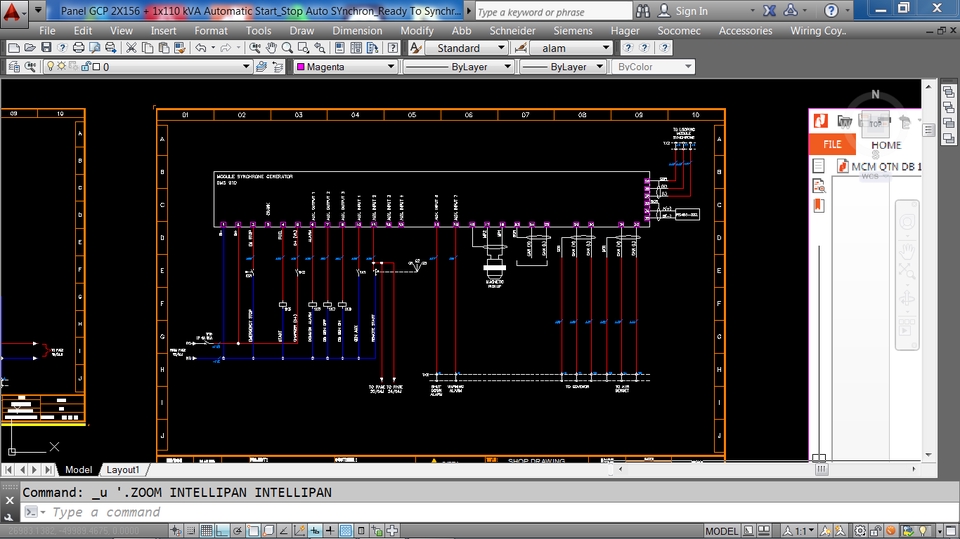Click Sign In in title bar
This screenshot has width=960, height=539.
(x=691, y=11)
